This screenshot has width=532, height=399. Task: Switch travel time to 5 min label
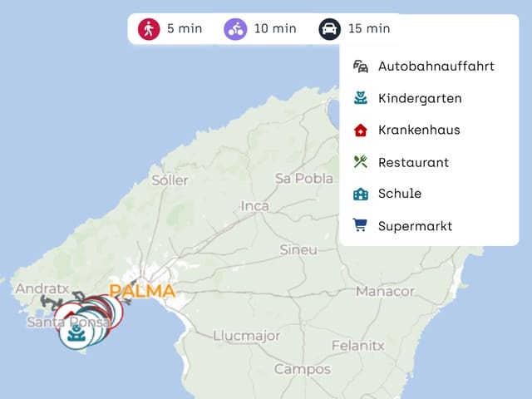tap(185, 28)
